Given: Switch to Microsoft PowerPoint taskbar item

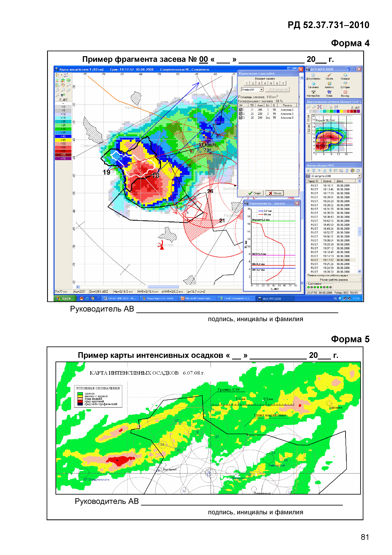Looking at the screenshot, I should (x=198, y=299).
